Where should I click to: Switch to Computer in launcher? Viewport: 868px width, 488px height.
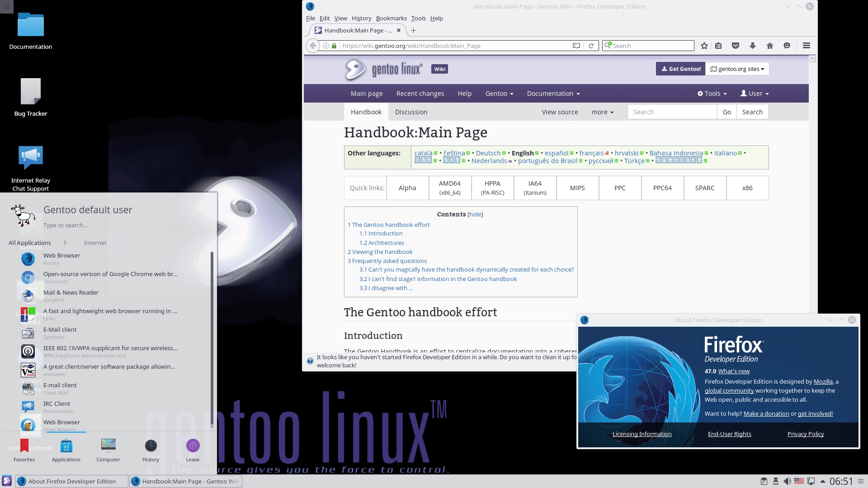pyautogui.click(x=108, y=450)
